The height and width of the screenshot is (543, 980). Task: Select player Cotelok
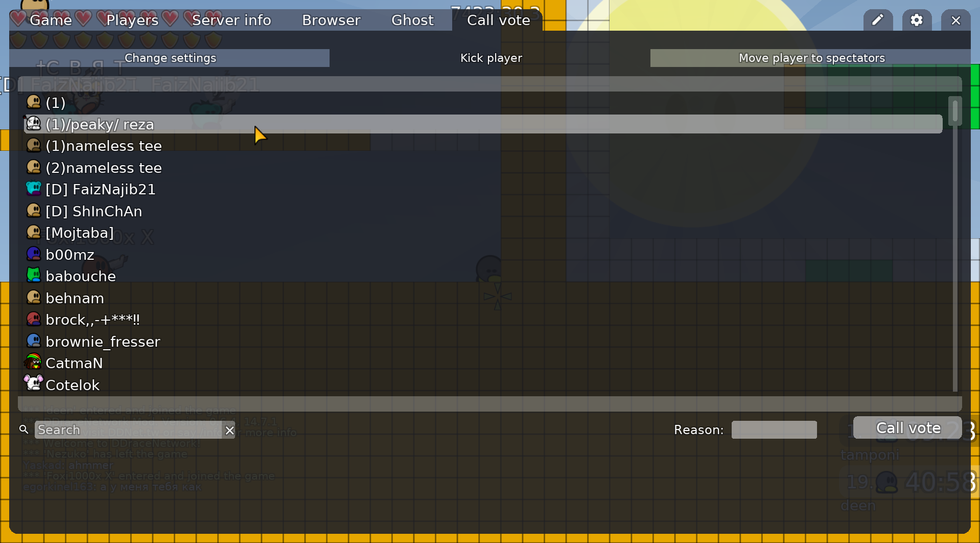[483, 384]
